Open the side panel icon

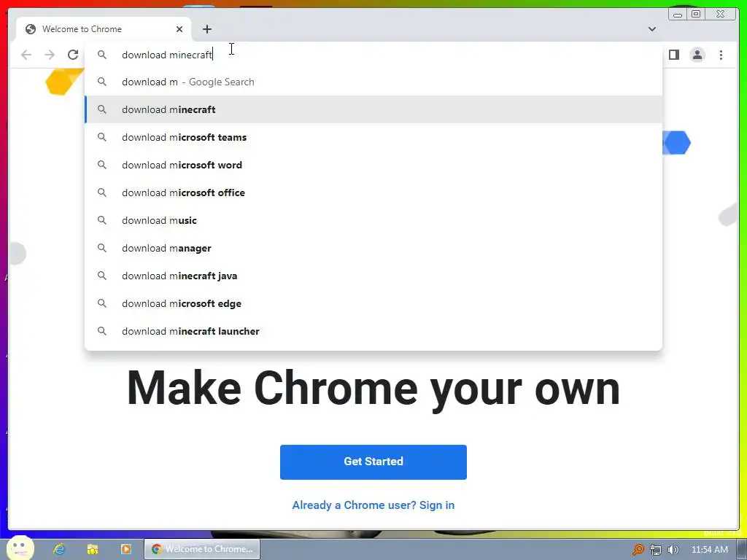[x=673, y=55]
